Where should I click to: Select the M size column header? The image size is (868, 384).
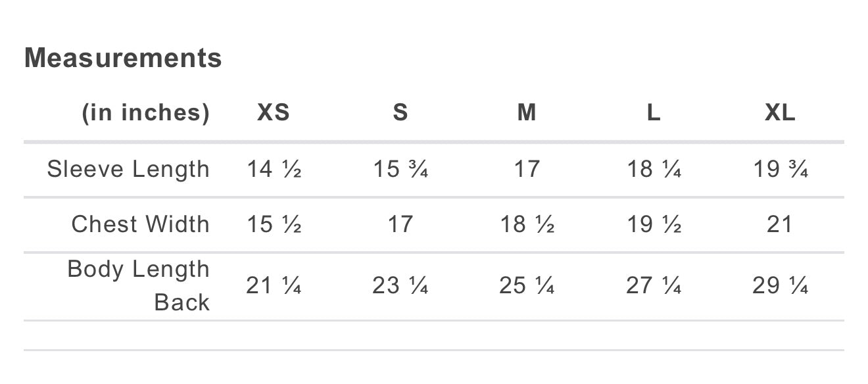click(527, 113)
